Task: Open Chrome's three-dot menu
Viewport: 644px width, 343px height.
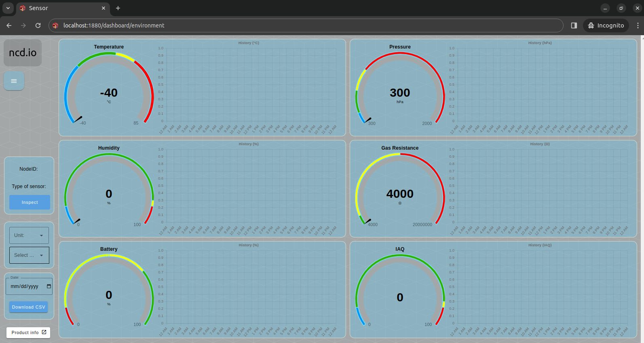Action: click(638, 25)
